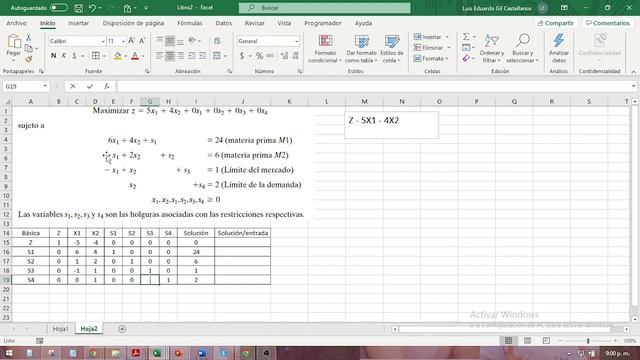Click the zoom slider in status bar
640x360 pixels.
[588, 341]
